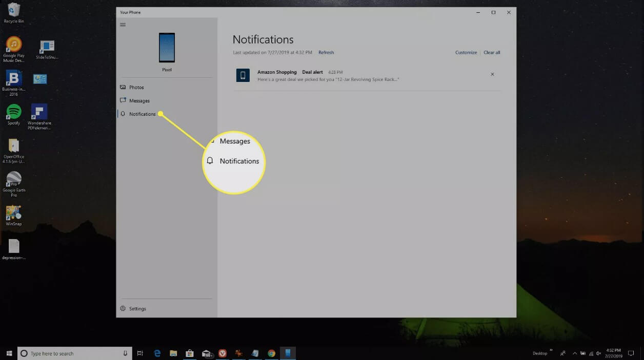Click the Windows Start button

(9, 353)
